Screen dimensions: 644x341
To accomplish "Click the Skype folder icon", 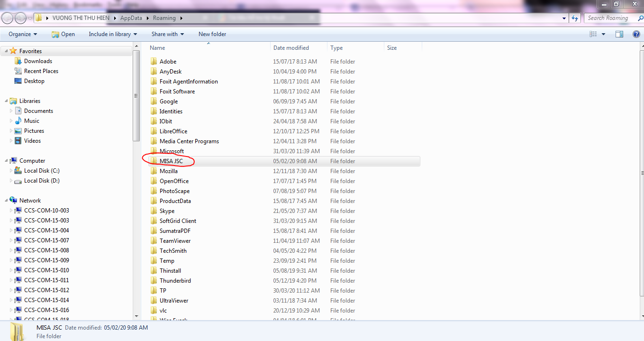I will click(154, 211).
